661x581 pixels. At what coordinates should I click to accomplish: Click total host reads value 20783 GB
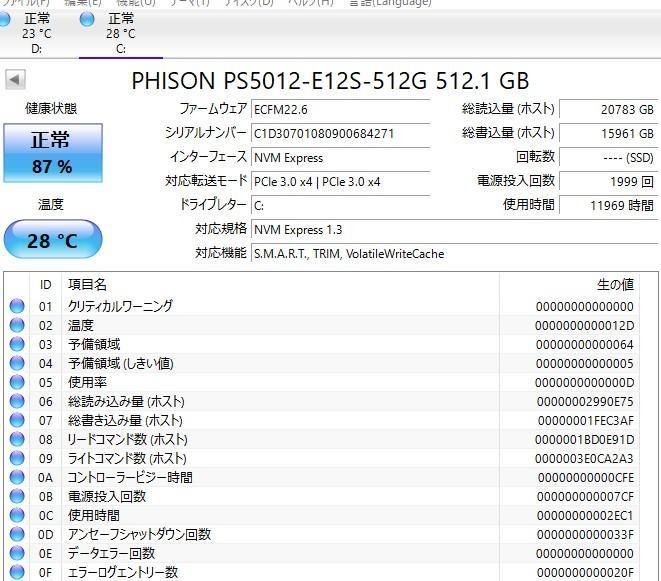pyautogui.click(x=608, y=110)
